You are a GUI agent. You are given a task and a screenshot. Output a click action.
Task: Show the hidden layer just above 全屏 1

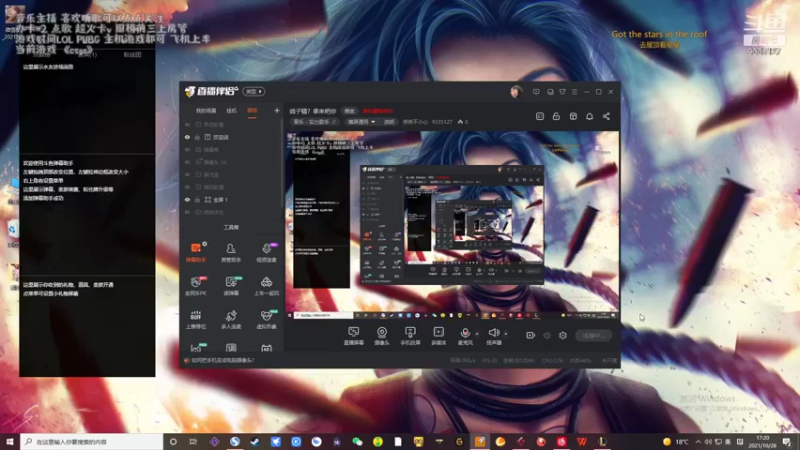(187, 187)
